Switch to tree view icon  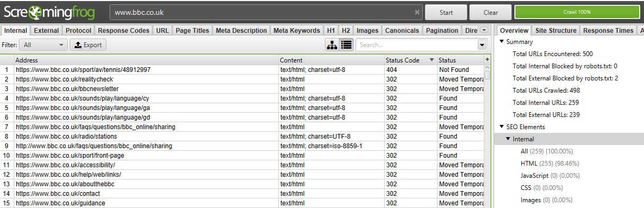click(x=332, y=45)
